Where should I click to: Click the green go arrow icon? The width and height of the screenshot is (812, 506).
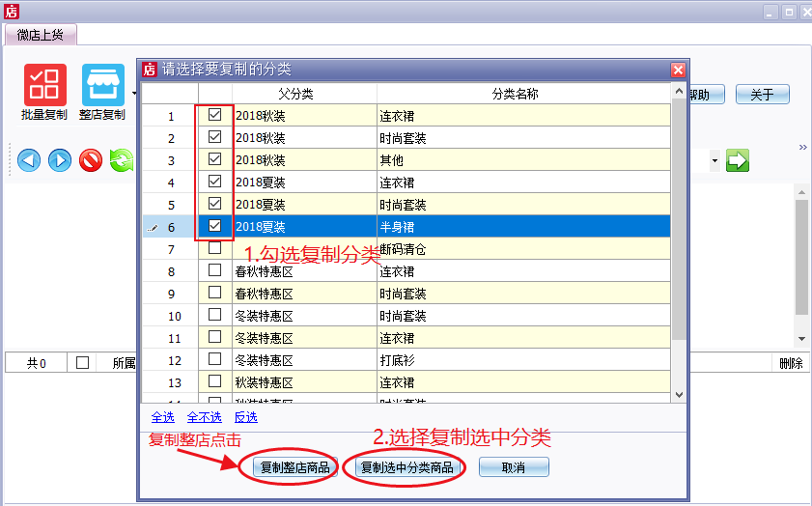coord(738,160)
